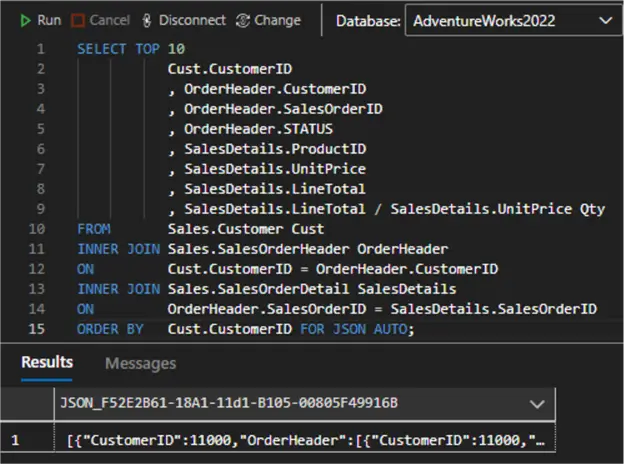
Task: Click the Cust.CustomerID text on line 2
Action: pyautogui.click(x=230, y=69)
